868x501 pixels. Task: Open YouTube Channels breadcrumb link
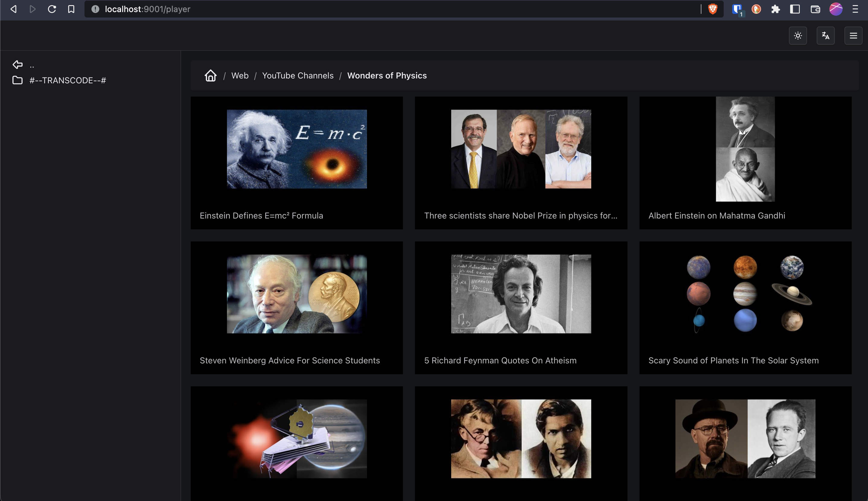tap(298, 75)
